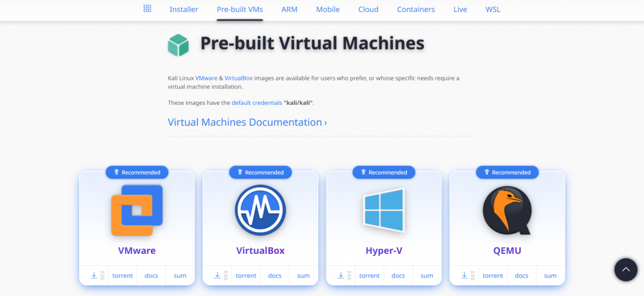Go to the Mobile tab

[328, 9]
